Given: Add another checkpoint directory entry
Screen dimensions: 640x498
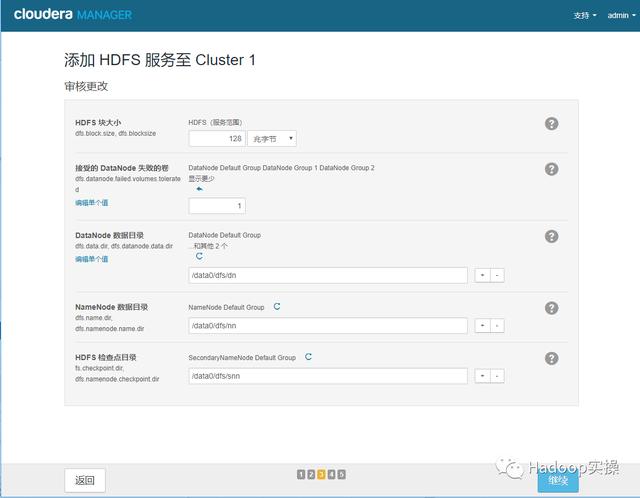Looking at the screenshot, I should pyautogui.click(x=482, y=376).
